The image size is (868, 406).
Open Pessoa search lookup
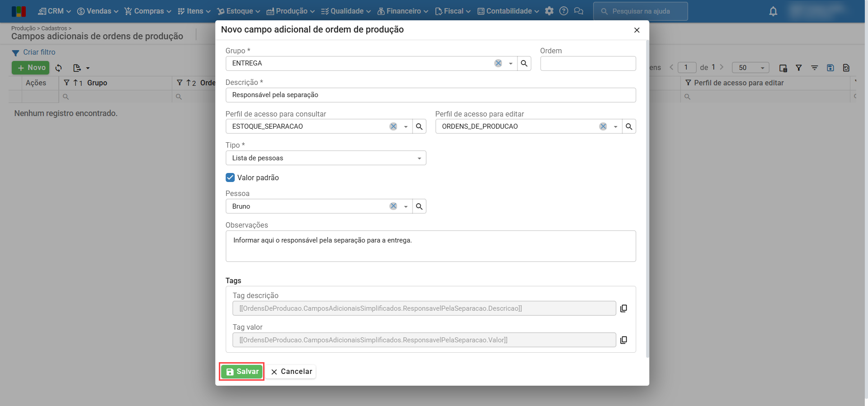click(419, 206)
